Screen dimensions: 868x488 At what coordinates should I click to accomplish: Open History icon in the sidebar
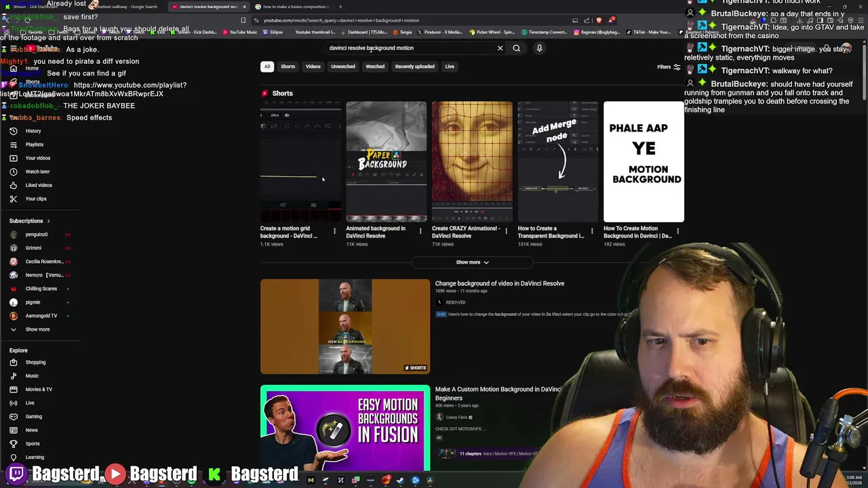(13, 131)
